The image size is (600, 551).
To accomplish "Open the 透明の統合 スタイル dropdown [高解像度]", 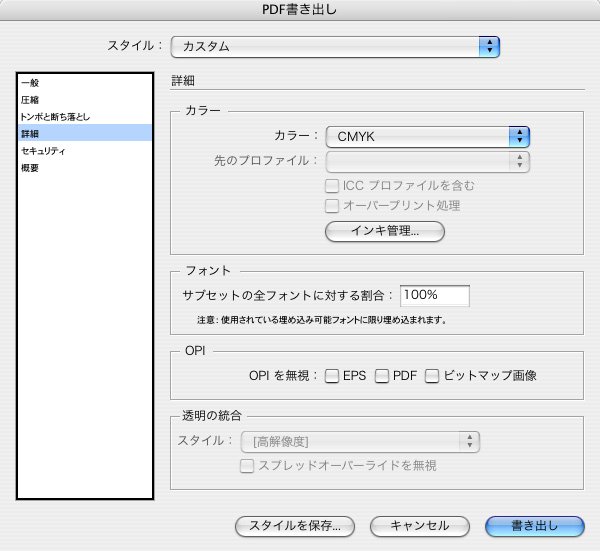I will 360,442.
